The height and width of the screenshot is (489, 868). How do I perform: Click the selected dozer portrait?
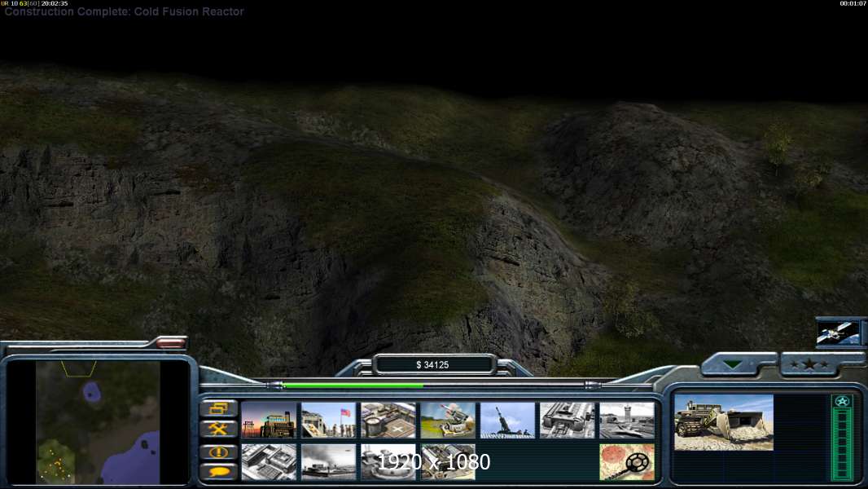(x=724, y=422)
